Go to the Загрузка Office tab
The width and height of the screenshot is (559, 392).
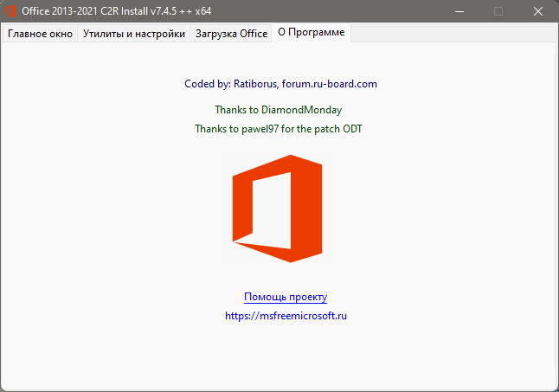point(230,34)
